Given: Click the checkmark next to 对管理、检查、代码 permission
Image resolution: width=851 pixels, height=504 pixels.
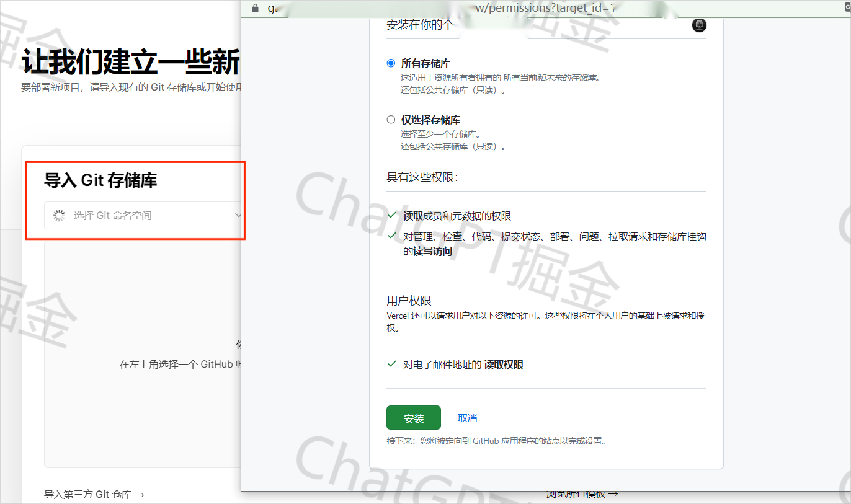Looking at the screenshot, I should click(x=391, y=236).
